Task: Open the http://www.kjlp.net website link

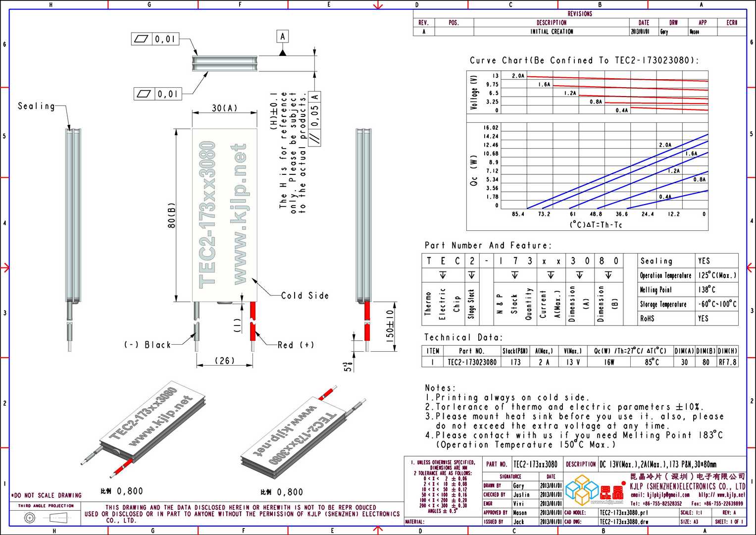Action: tap(721, 495)
